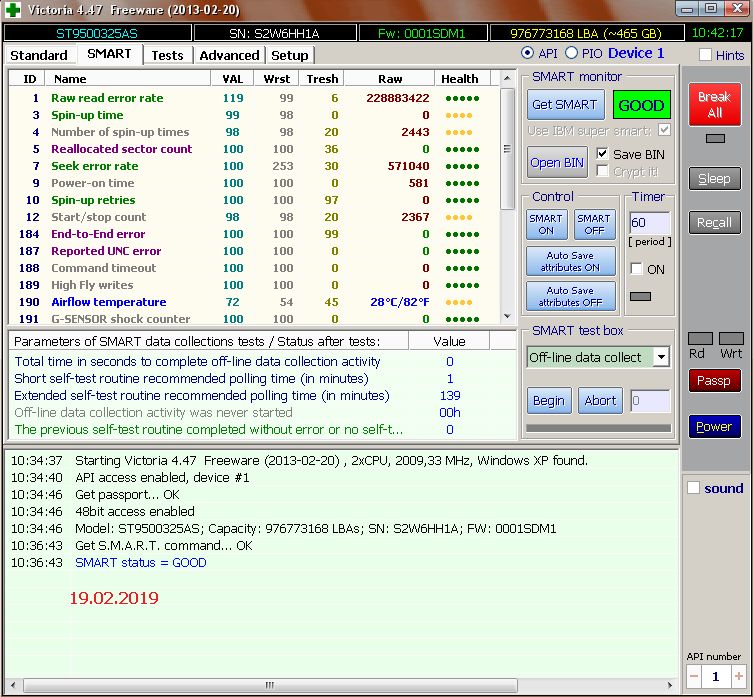Click the SMART OFF button
Screen dimensions: 753x697
(x=594, y=224)
